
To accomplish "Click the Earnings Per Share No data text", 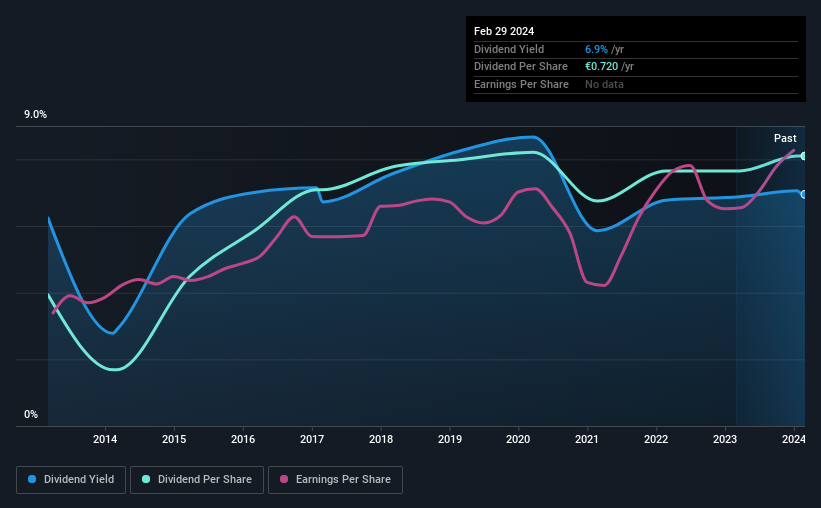I will pos(604,84).
